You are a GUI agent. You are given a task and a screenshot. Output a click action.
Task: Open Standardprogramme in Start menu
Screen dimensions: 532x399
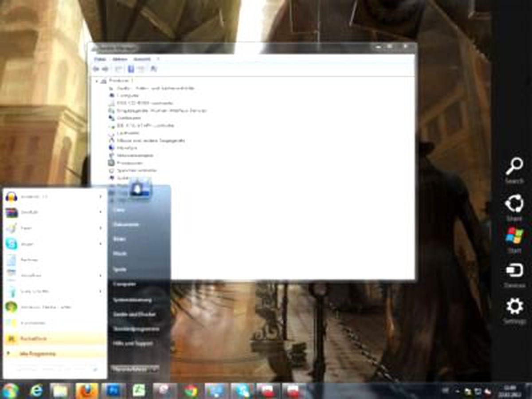point(136,329)
